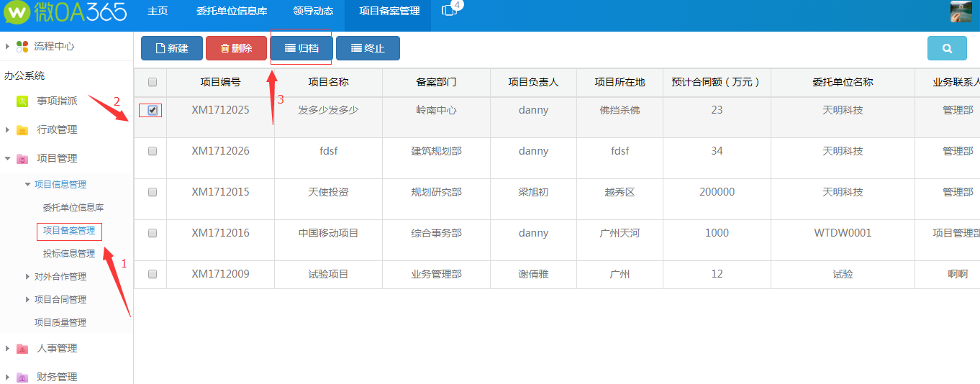This screenshot has width=980, height=384.
Task: Click the 流程中心 colorful icon
Action: pos(22,47)
